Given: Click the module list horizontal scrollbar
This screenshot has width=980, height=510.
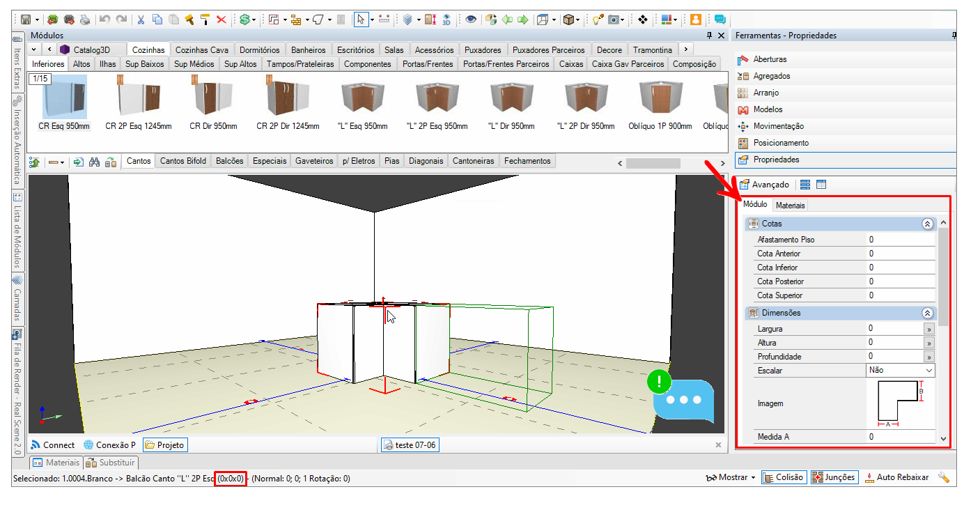Looking at the screenshot, I should click(652, 163).
